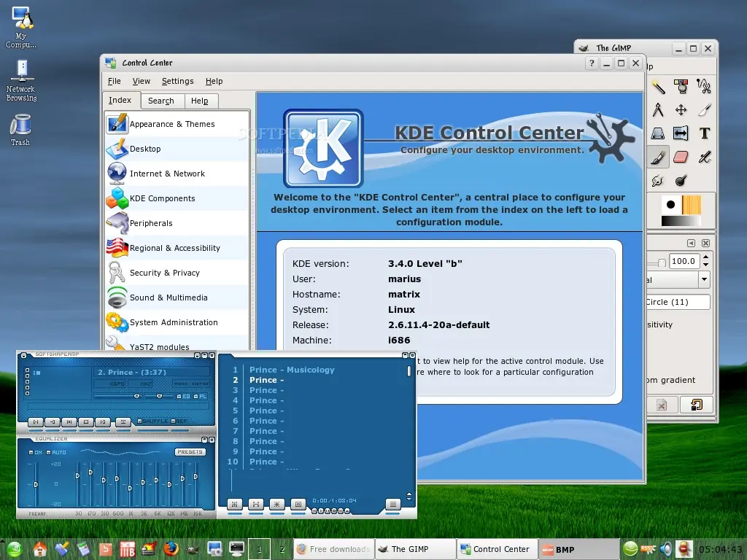Select the Perspective tool in GIMP
Viewport: 747px width, 560px height.
[x=658, y=133]
